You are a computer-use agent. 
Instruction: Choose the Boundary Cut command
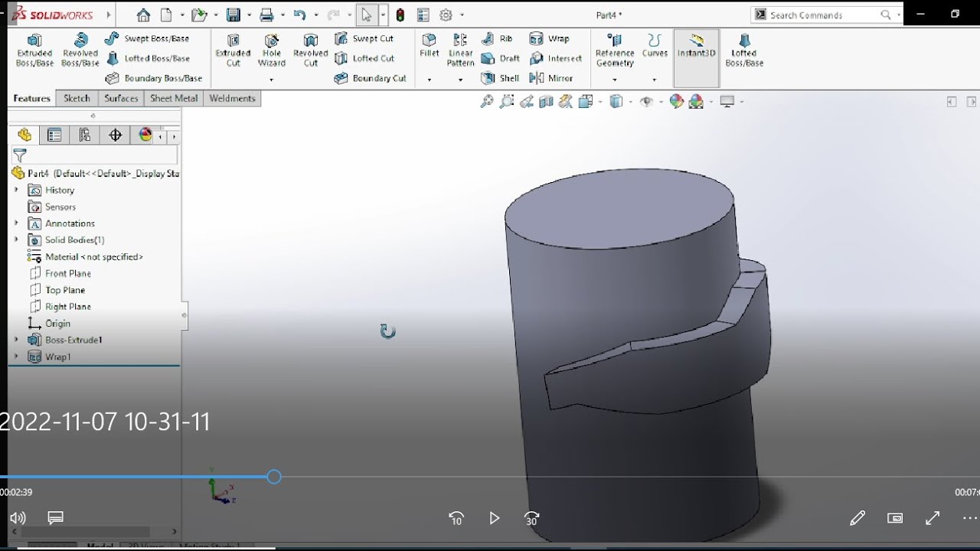[x=371, y=78]
